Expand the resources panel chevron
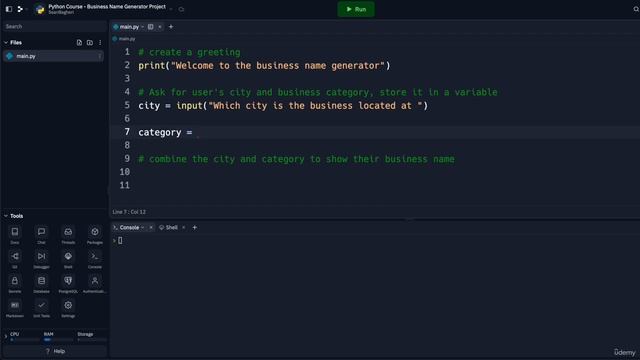640x360 pixels. coord(6,337)
